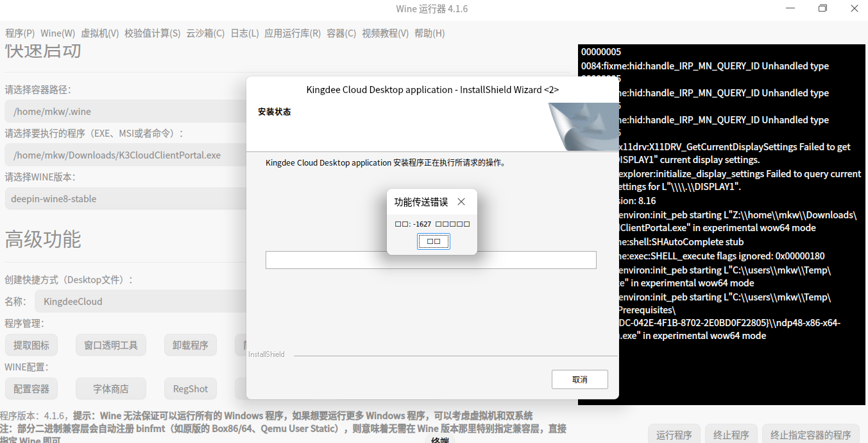Open the 程序(P) menu
Viewport: 868px width, 443px height.
(20, 33)
